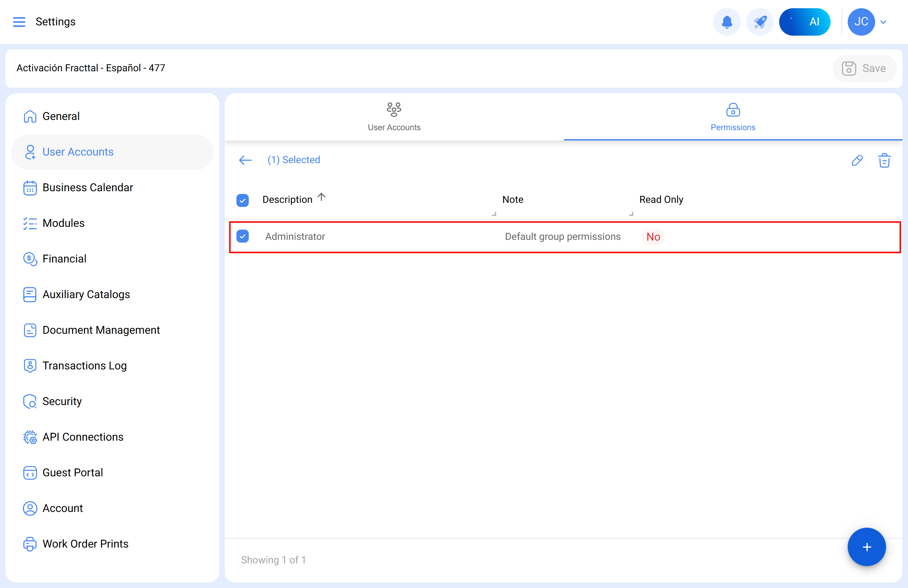Viewport: 908px width, 588px height.
Task: Open the notifications bell
Action: [x=726, y=22]
